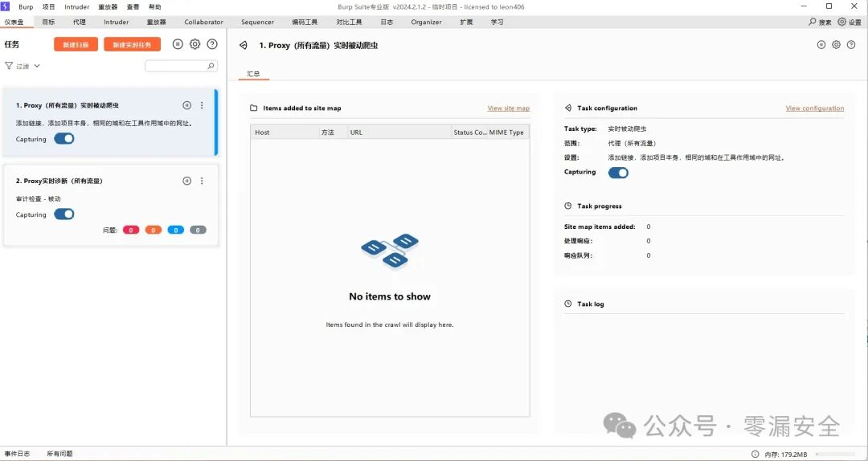Click the info icon beside memory
This screenshot has height=461, width=868.
pos(755,455)
